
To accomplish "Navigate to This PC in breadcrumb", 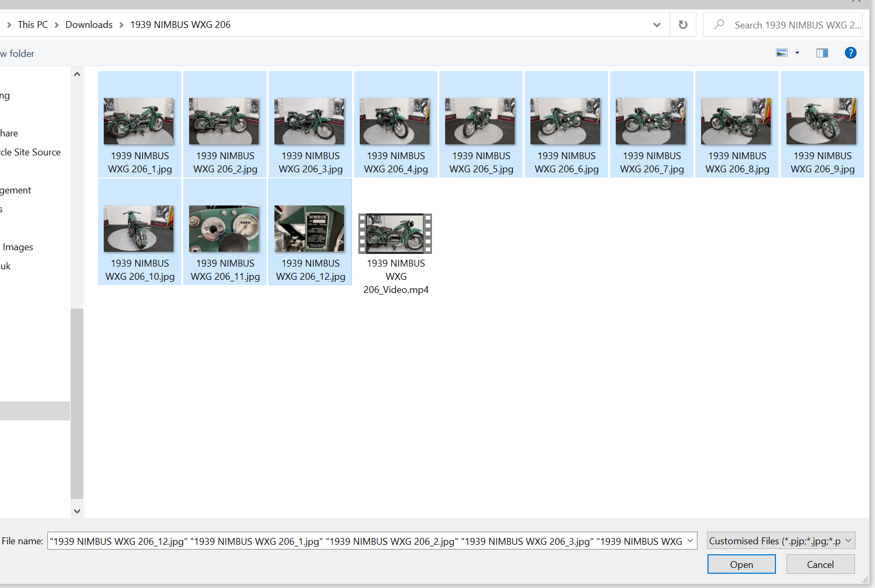I will pyautogui.click(x=33, y=25).
